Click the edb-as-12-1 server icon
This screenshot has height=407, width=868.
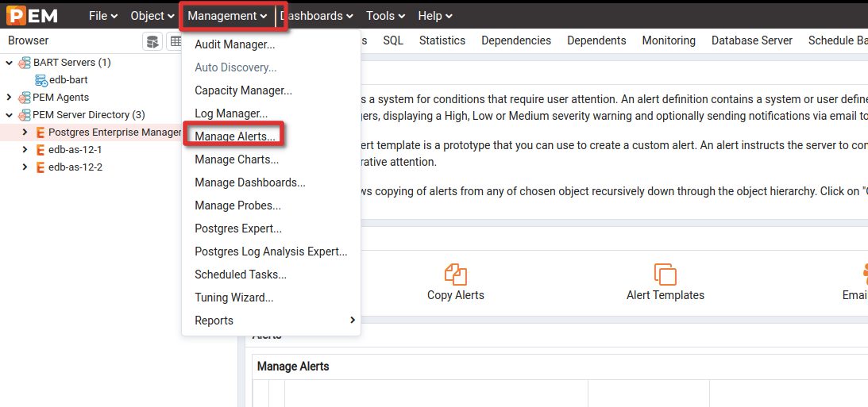pyautogui.click(x=40, y=150)
